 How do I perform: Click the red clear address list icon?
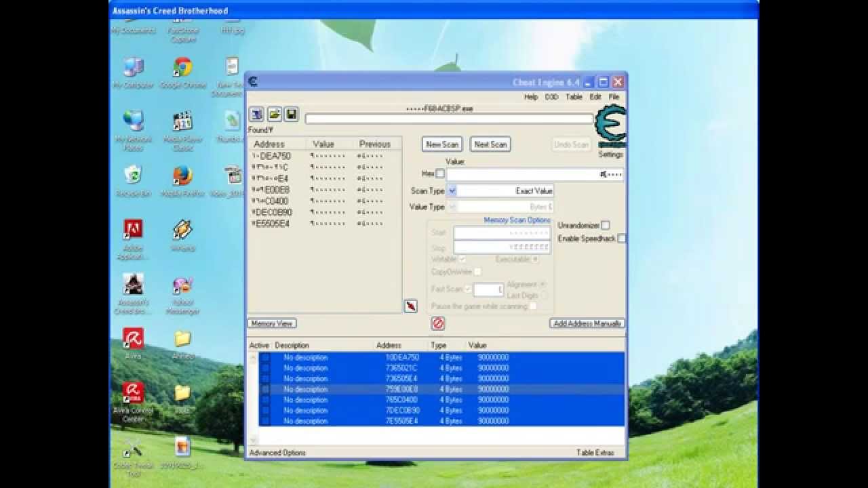coord(438,323)
